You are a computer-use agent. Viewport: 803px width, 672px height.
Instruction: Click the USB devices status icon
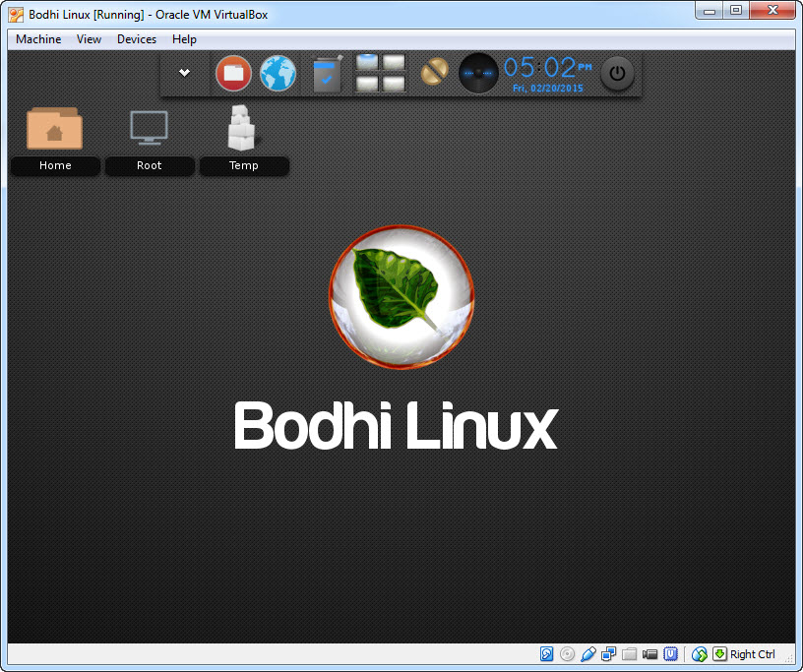(x=587, y=654)
